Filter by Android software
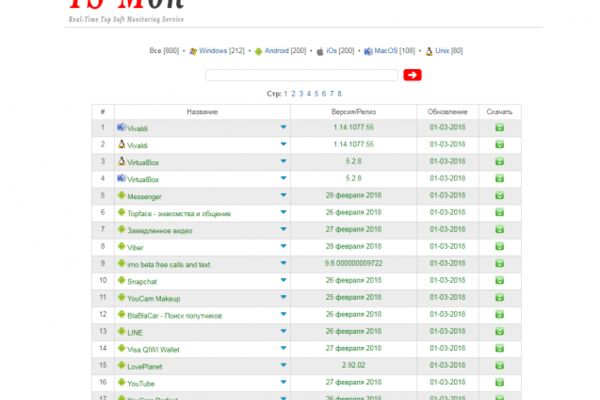 pos(276,51)
